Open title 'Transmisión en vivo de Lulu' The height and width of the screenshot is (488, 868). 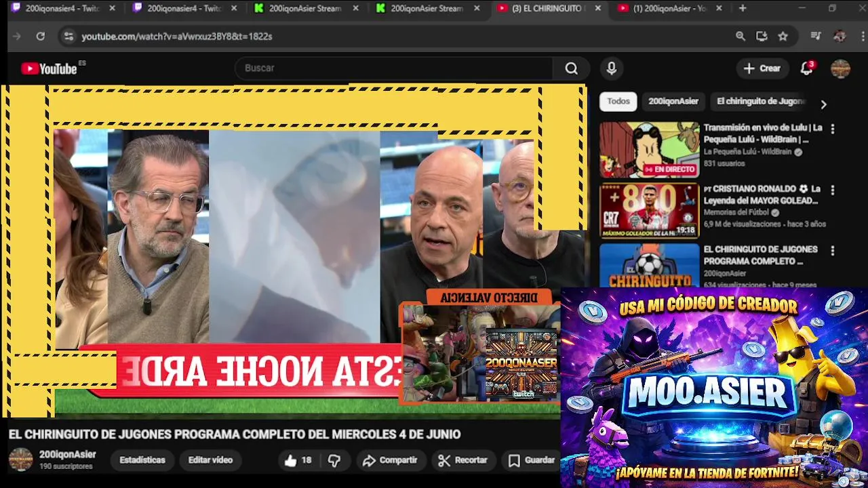(x=763, y=133)
